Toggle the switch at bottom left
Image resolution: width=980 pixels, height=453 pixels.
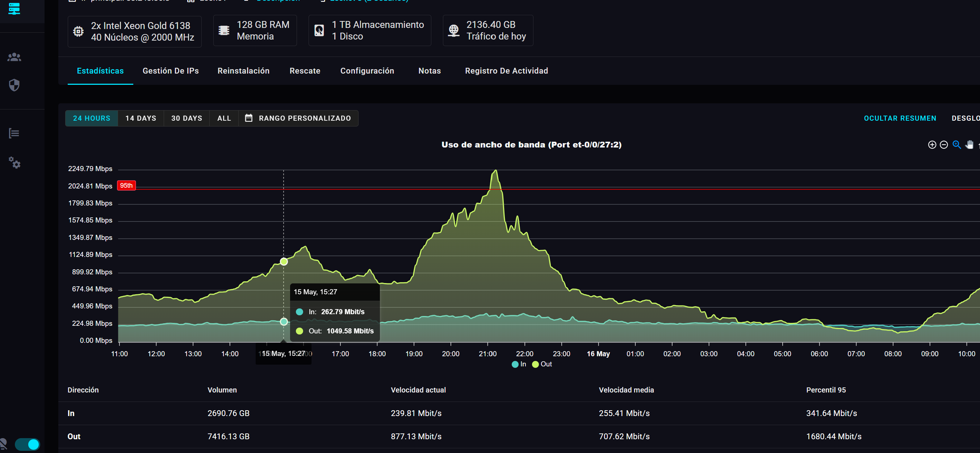pyautogui.click(x=28, y=444)
